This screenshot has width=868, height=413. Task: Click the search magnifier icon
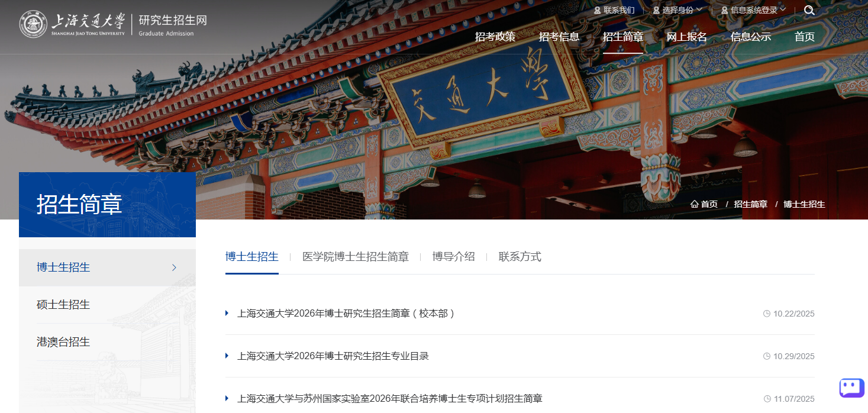coord(809,10)
